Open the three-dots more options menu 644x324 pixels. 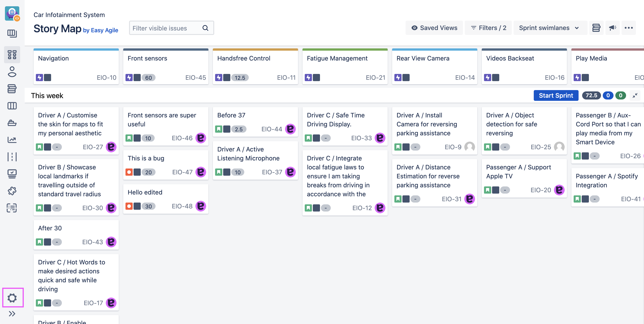[629, 28]
